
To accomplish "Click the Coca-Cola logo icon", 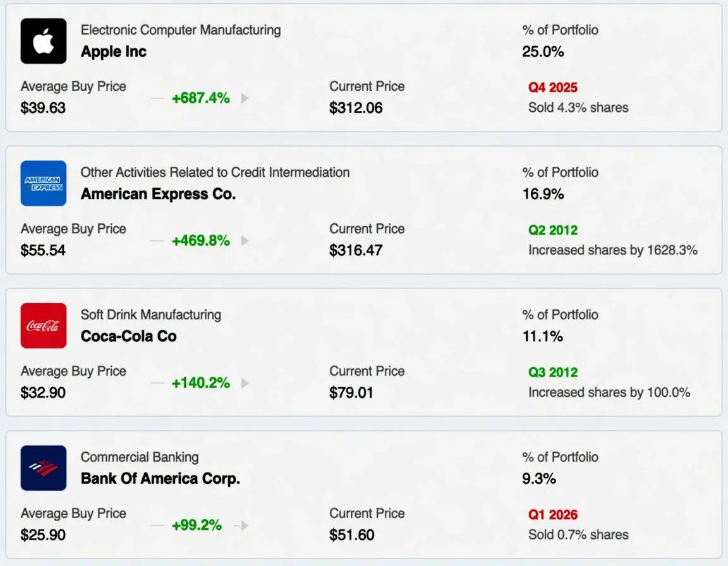I will point(43,326).
